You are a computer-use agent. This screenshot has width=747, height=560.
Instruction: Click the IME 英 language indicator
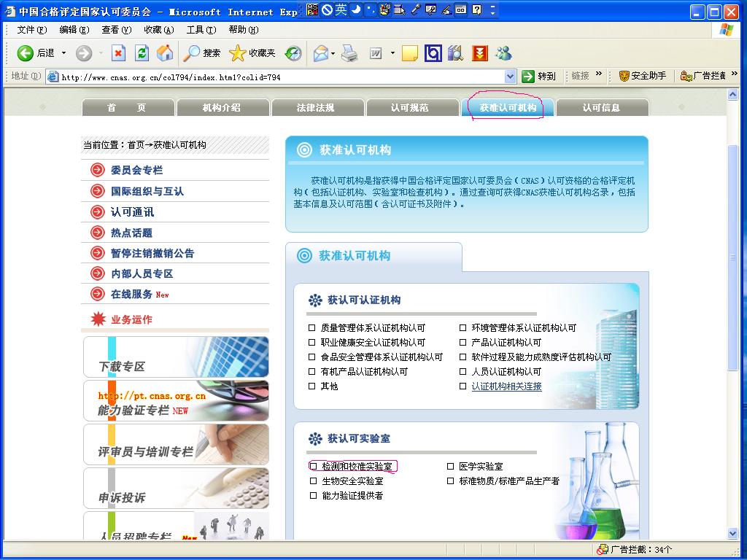(x=341, y=9)
